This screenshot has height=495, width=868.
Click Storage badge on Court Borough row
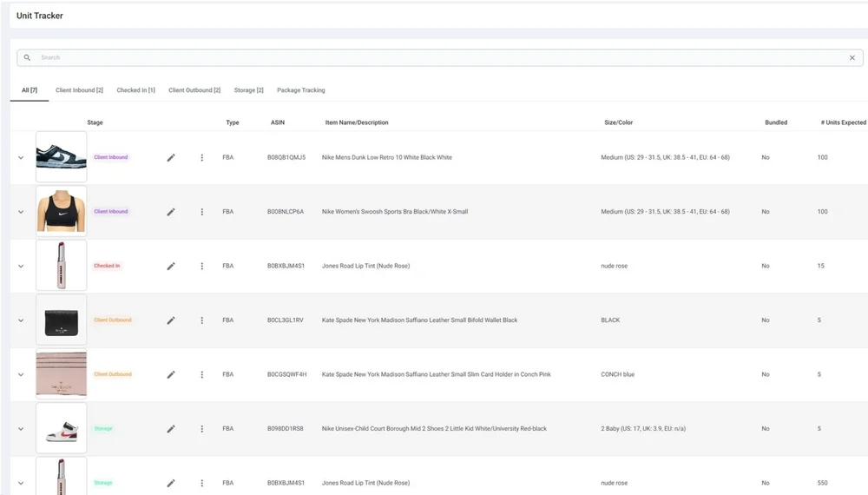103,428
